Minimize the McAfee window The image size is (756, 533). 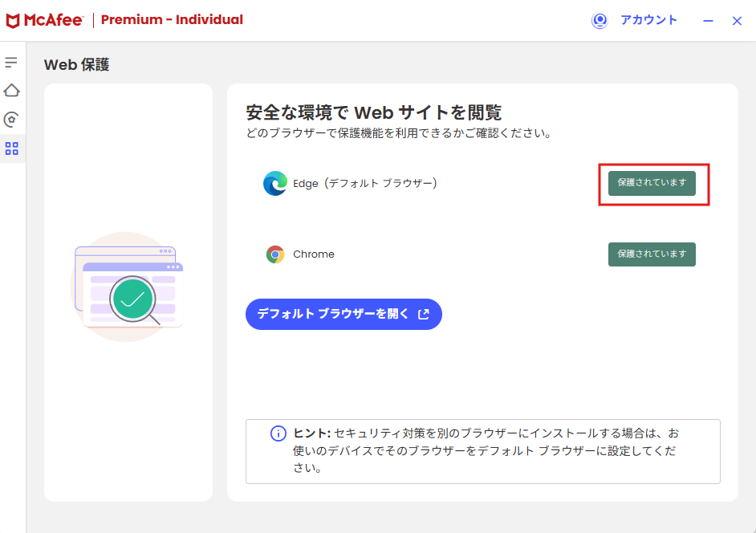(708, 21)
